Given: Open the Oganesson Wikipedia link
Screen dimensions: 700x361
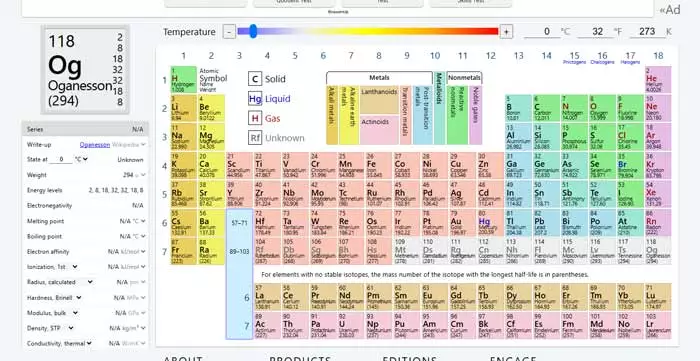Looking at the screenshot, I should 95,145.
